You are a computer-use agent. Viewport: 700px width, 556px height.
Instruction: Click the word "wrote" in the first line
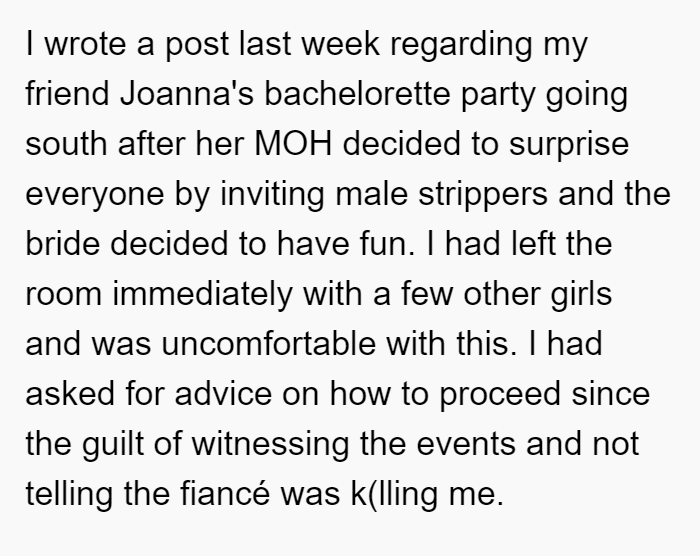point(86,44)
